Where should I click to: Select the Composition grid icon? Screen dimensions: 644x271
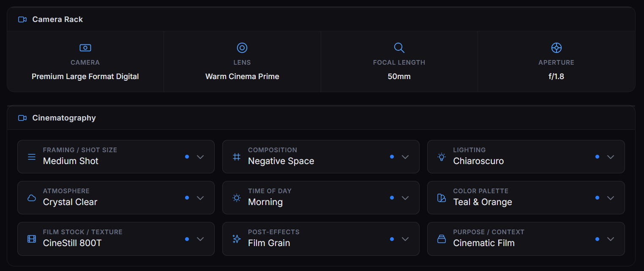(236, 157)
